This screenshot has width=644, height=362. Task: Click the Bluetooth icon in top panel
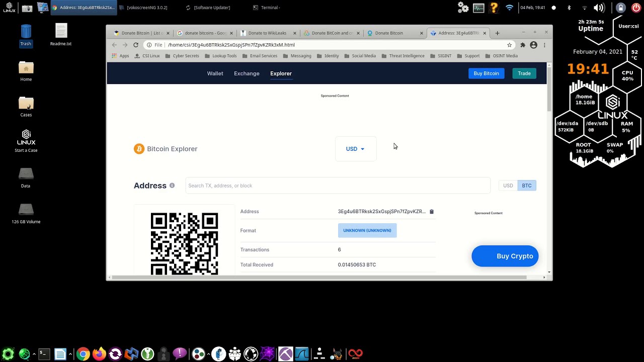point(569,8)
